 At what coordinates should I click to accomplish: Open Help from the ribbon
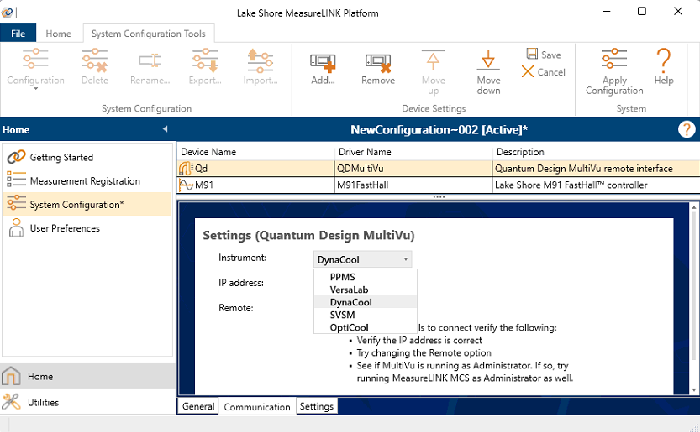(664, 67)
